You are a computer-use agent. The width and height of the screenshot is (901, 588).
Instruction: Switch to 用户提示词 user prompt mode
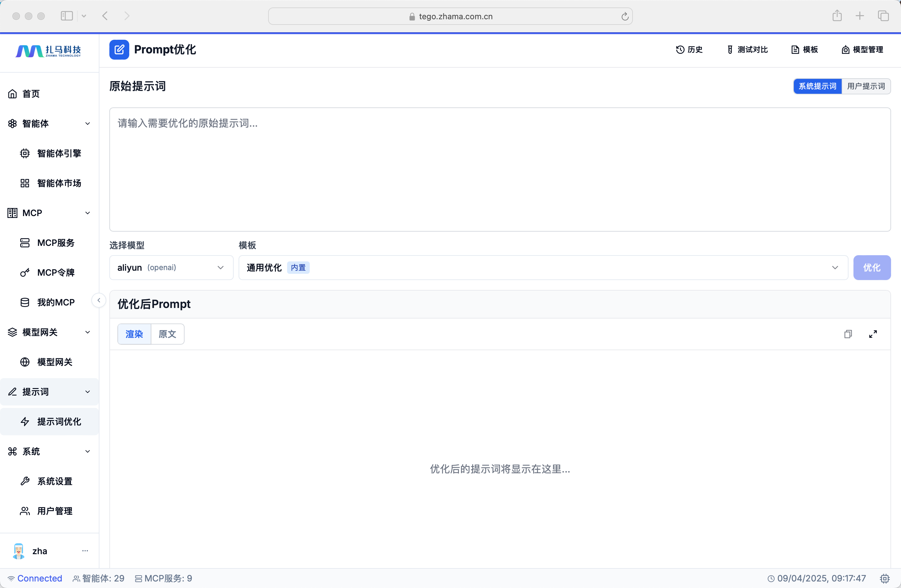(x=866, y=86)
